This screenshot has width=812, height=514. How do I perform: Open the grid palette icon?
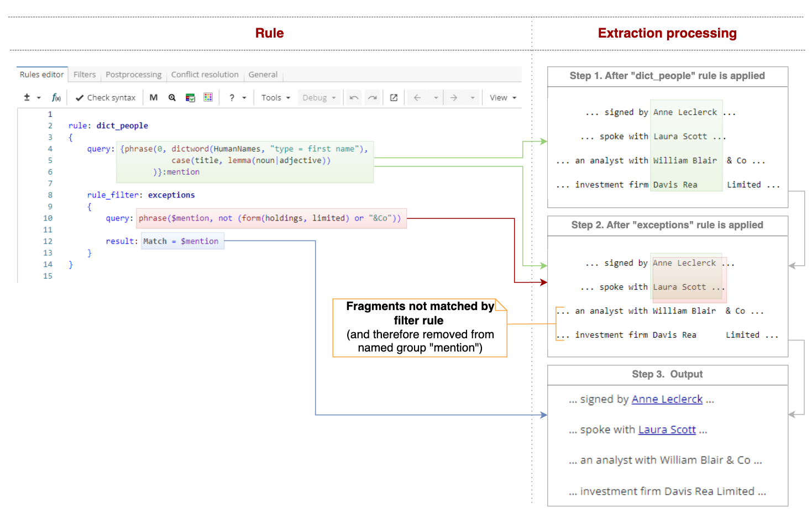pyautogui.click(x=208, y=97)
